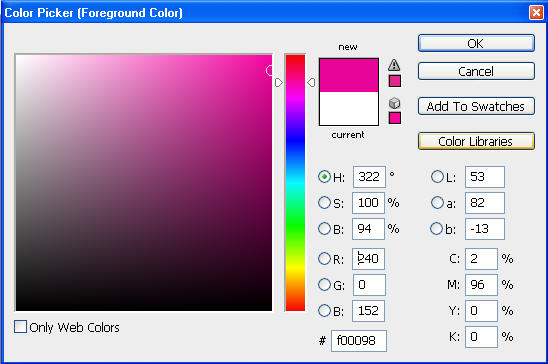Select the S saturation radio button

coord(324,203)
